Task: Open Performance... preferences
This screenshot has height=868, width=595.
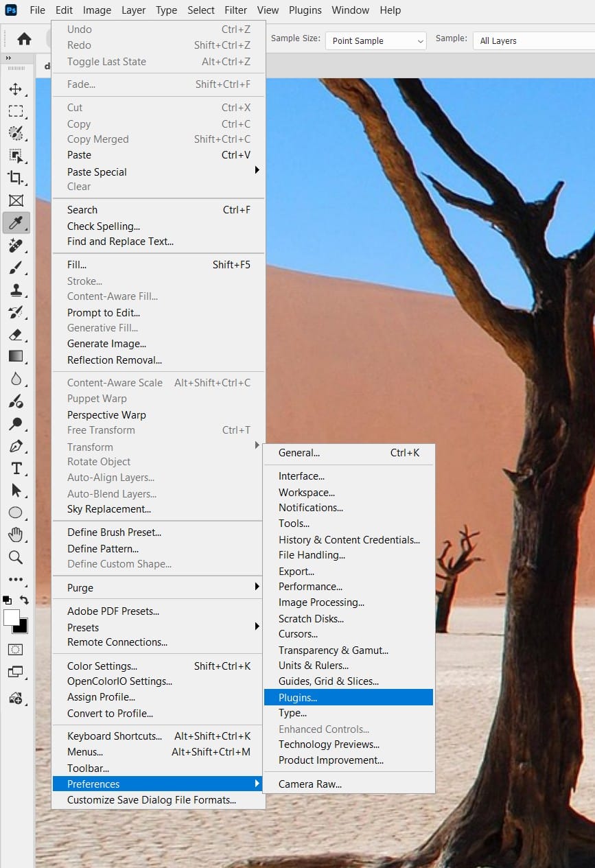Action: coord(349,587)
